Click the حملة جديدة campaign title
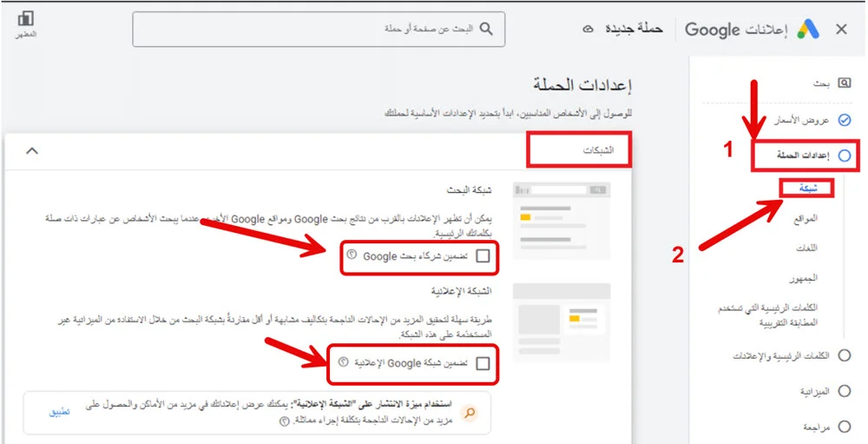This screenshot has width=868, height=444. [x=634, y=29]
